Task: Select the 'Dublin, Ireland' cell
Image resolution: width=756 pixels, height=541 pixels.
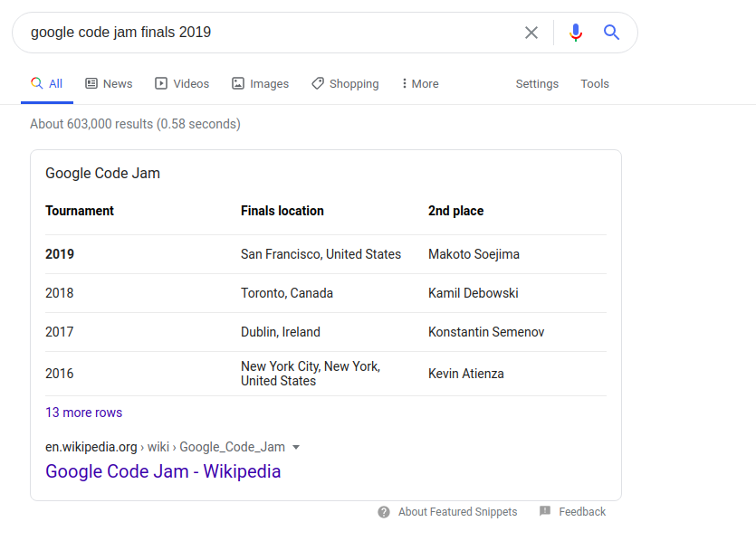Action: 280,332
